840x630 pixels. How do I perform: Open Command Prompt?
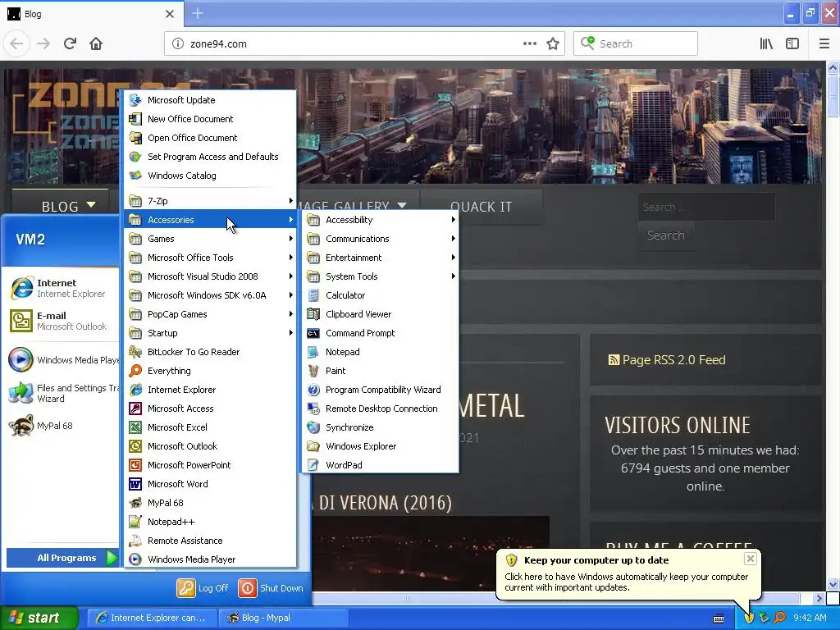pyautogui.click(x=380, y=333)
